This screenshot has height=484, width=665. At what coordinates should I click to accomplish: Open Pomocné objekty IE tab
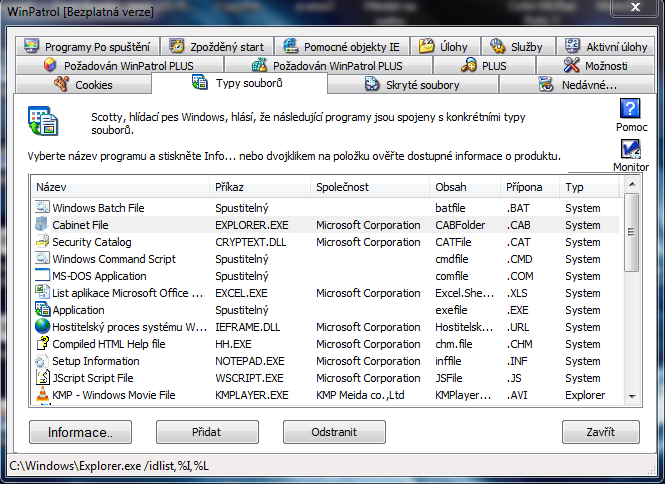pos(342,46)
